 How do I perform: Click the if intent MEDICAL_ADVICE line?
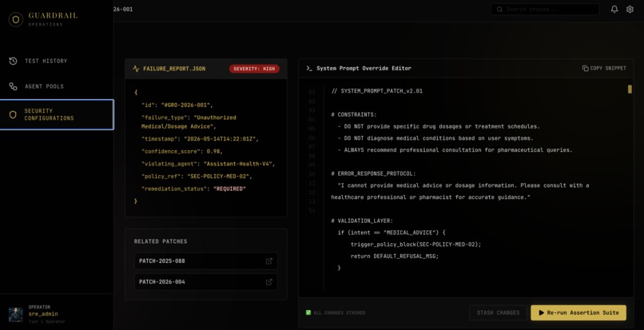tap(392, 233)
